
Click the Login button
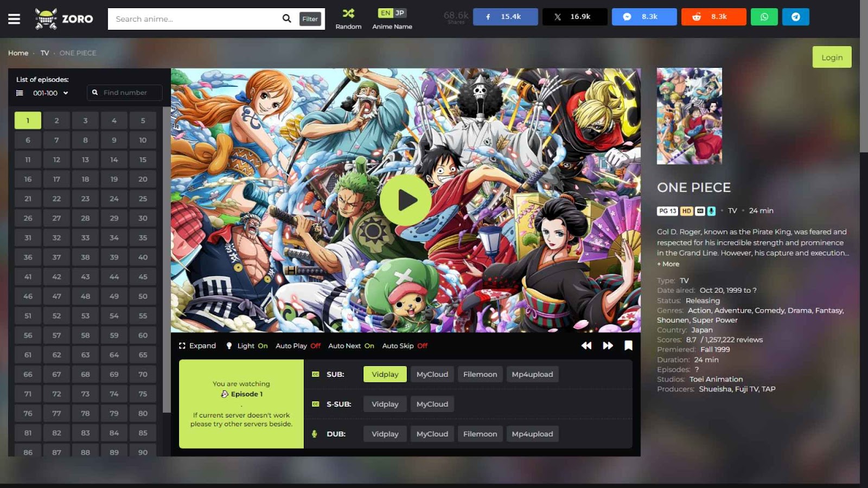pyautogui.click(x=832, y=57)
